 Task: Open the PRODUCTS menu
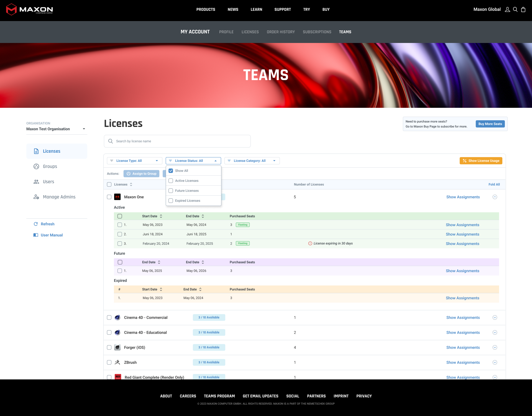pos(206,9)
